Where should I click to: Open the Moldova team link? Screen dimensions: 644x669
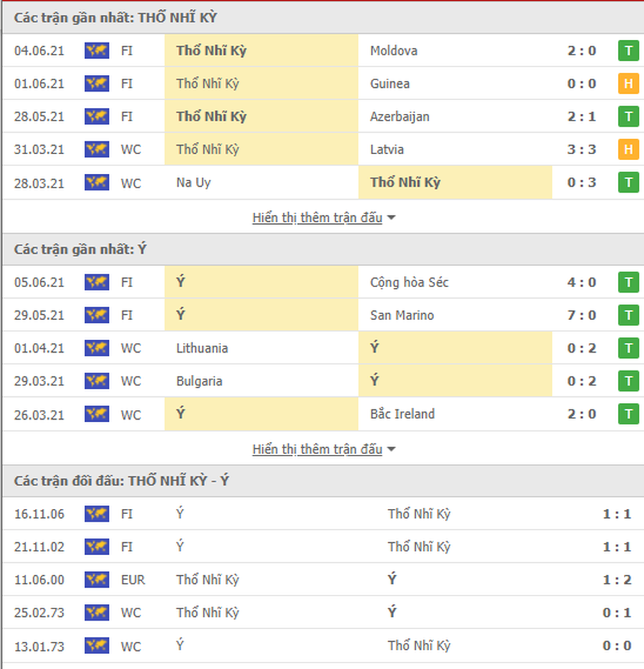point(394,50)
